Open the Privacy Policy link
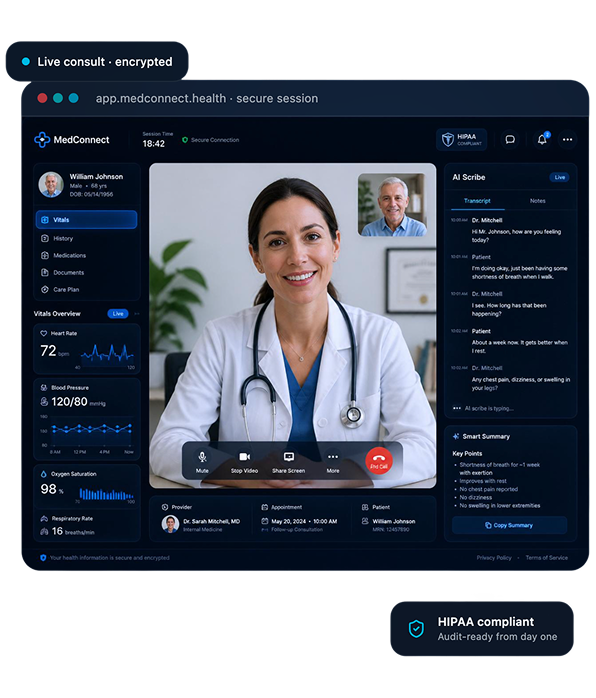The width and height of the screenshot is (596, 698). coord(494,558)
